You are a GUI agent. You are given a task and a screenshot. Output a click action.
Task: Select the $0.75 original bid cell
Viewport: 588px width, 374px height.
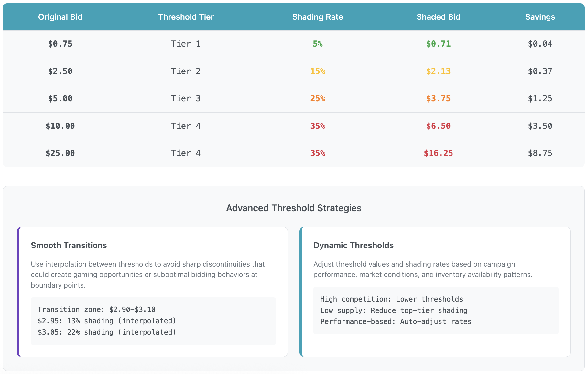pyautogui.click(x=60, y=44)
